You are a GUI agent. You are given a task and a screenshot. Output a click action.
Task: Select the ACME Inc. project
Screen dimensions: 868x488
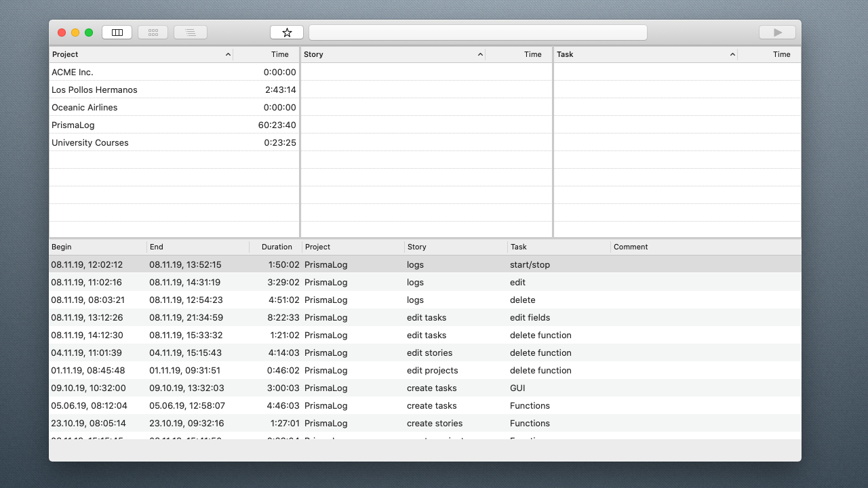pos(174,72)
